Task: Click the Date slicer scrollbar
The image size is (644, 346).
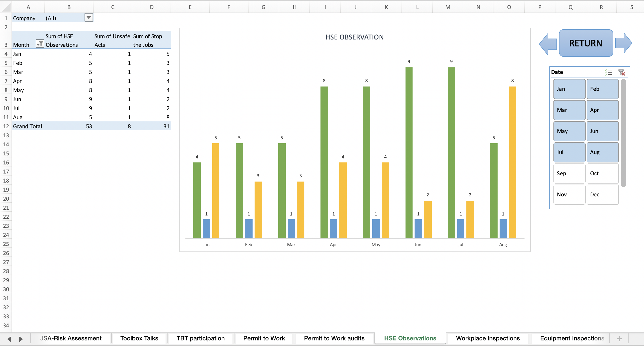Action: tap(623, 131)
